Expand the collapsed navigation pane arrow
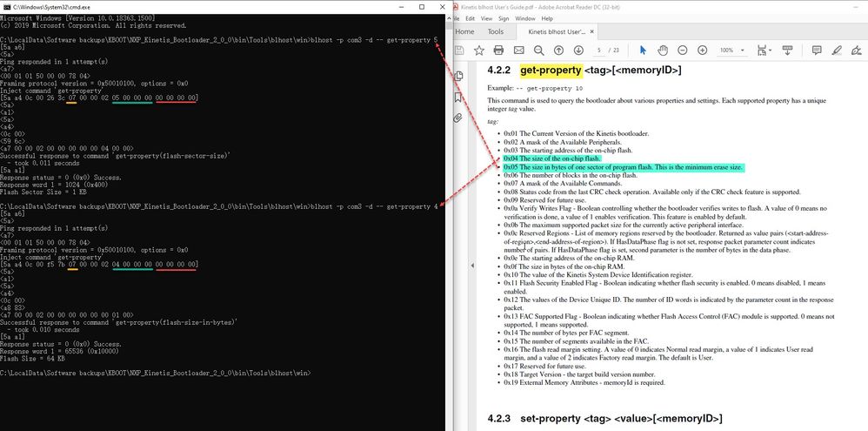 472,266
